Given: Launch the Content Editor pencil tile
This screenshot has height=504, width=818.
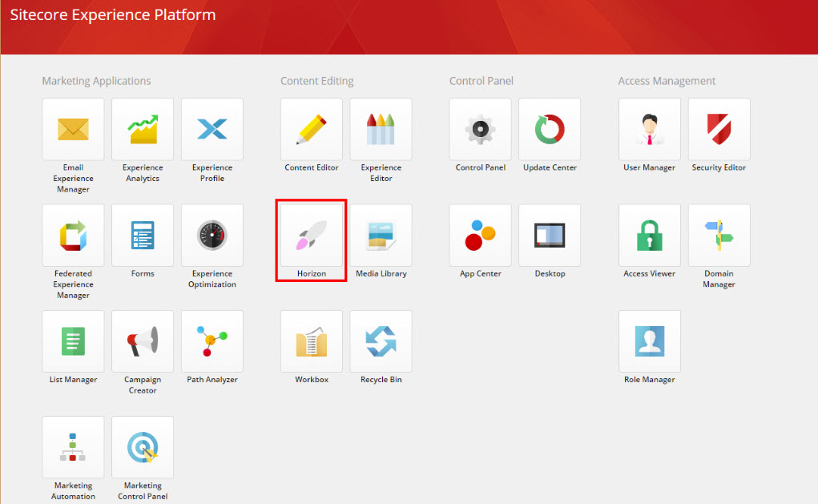Looking at the screenshot, I should click(x=311, y=129).
